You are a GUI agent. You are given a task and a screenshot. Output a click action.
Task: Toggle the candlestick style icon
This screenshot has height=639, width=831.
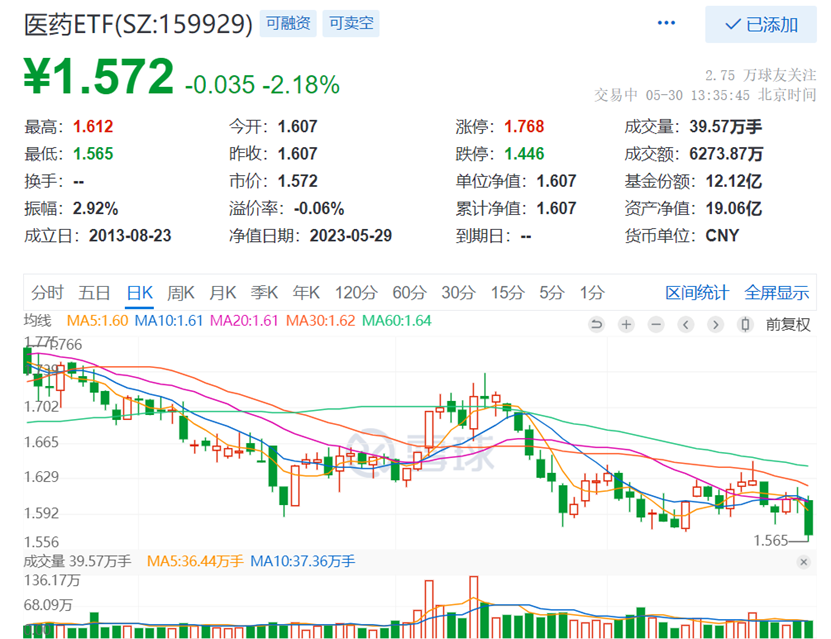[x=745, y=324]
